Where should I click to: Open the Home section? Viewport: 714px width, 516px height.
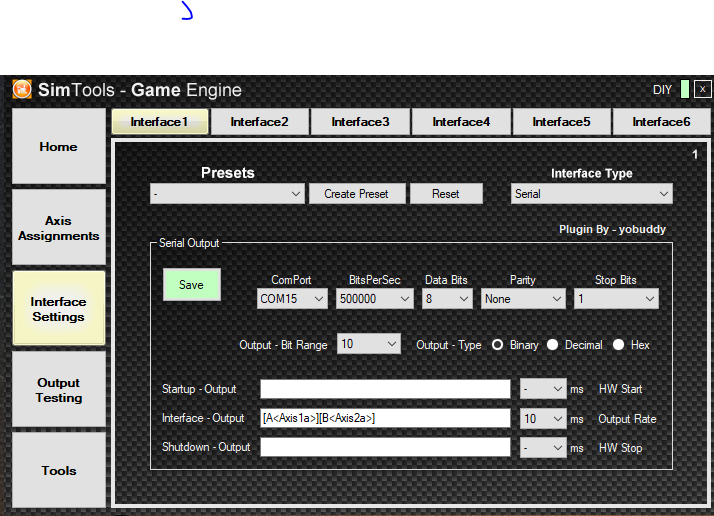[59, 147]
